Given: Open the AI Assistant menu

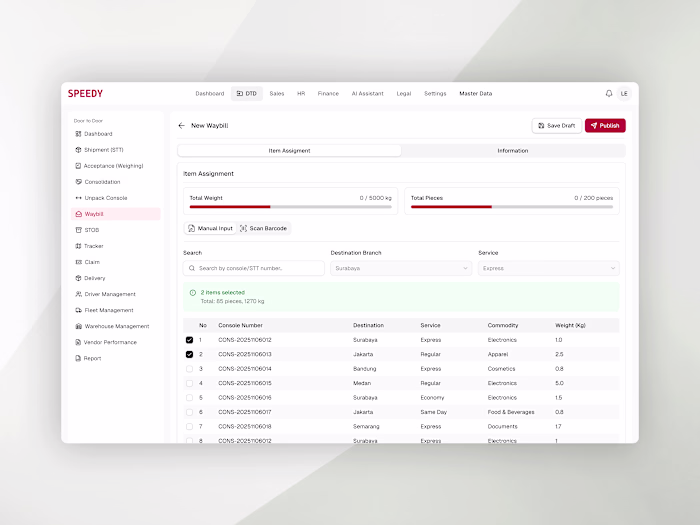Looking at the screenshot, I should pyautogui.click(x=367, y=94).
